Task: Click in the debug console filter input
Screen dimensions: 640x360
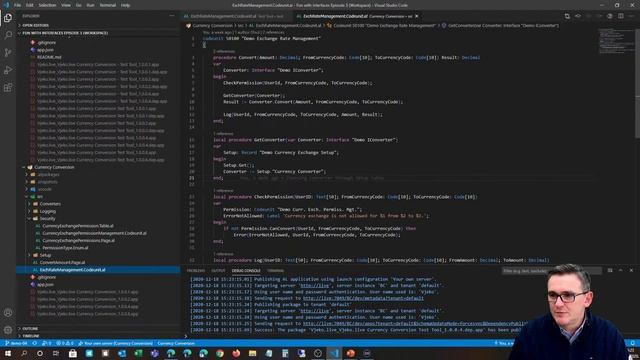Action: coord(551,270)
